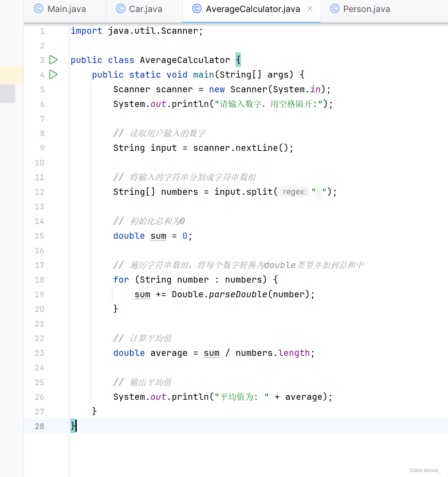
Task: Run the main method via gutter arrow
Action: coord(54,74)
